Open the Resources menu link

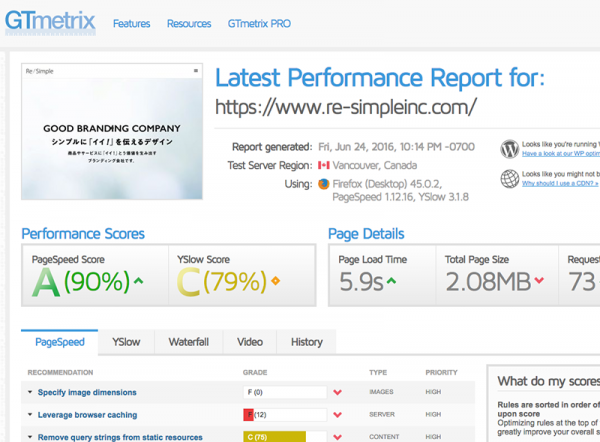[189, 24]
